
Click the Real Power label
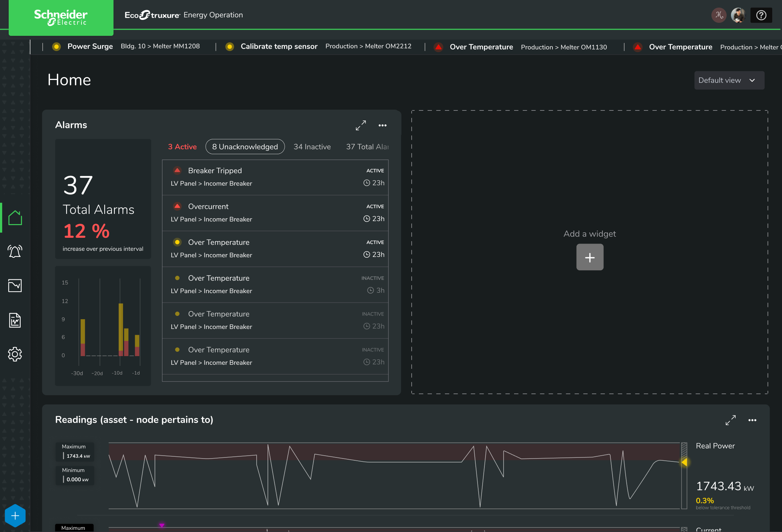(715, 446)
